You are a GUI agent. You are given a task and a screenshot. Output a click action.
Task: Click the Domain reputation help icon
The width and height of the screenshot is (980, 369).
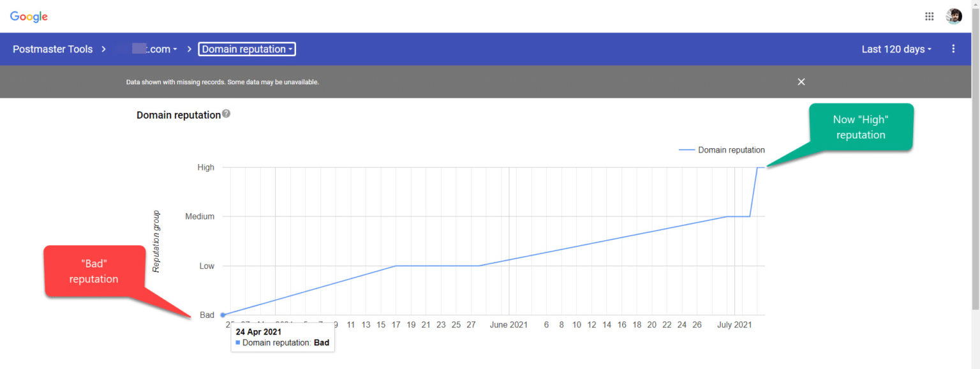(226, 114)
